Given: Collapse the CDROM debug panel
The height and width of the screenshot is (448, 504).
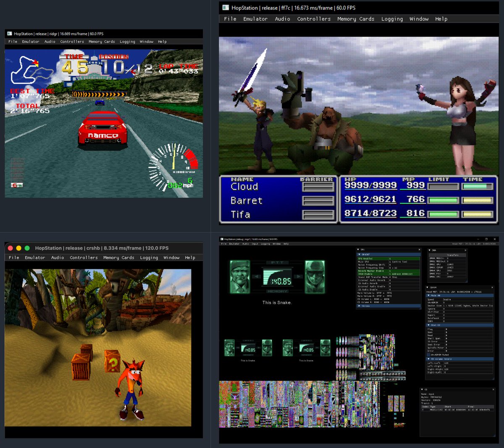Looking at the screenshot, I should [427, 287].
